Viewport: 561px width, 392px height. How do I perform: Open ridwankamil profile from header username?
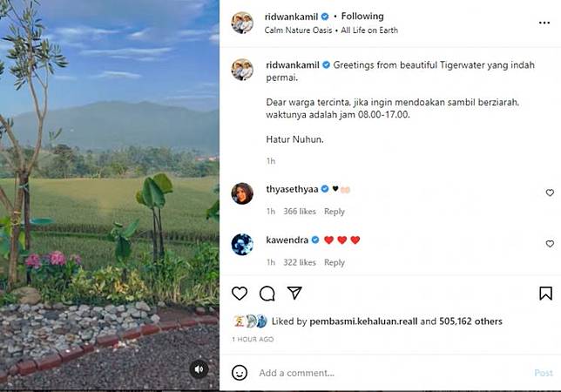pyautogui.click(x=291, y=17)
